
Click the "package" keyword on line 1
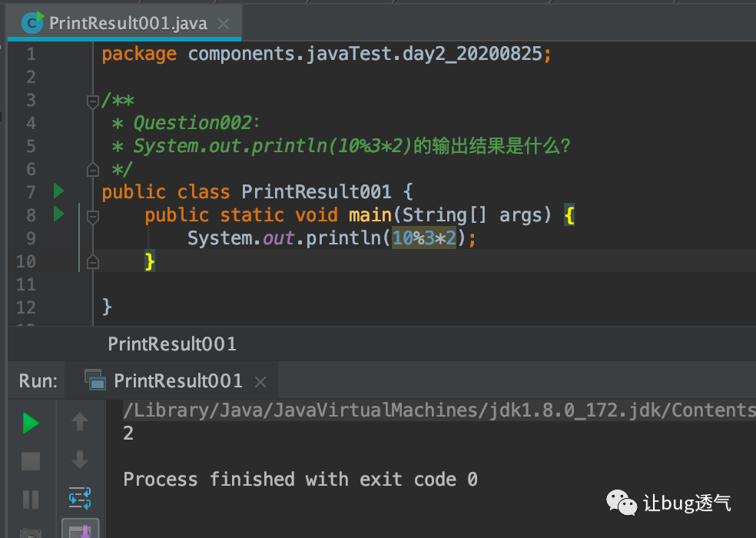point(139,55)
